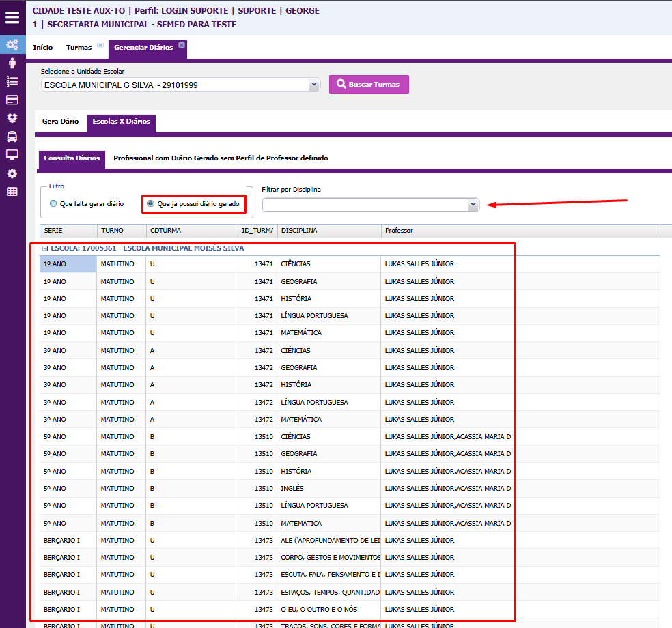Image resolution: width=672 pixels, height=628 pixels.
Task: Open the computer monitor sidebar icon
Action: coord(12,155)
